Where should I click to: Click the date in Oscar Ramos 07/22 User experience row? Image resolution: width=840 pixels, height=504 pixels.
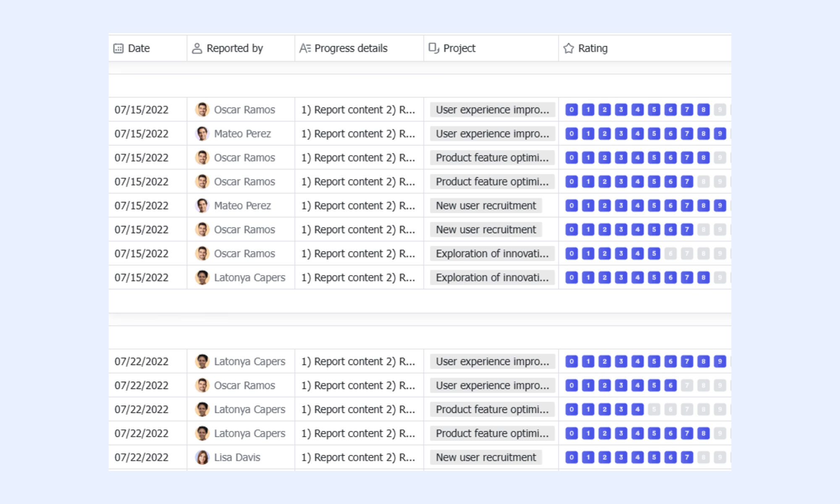pos(142,385)
